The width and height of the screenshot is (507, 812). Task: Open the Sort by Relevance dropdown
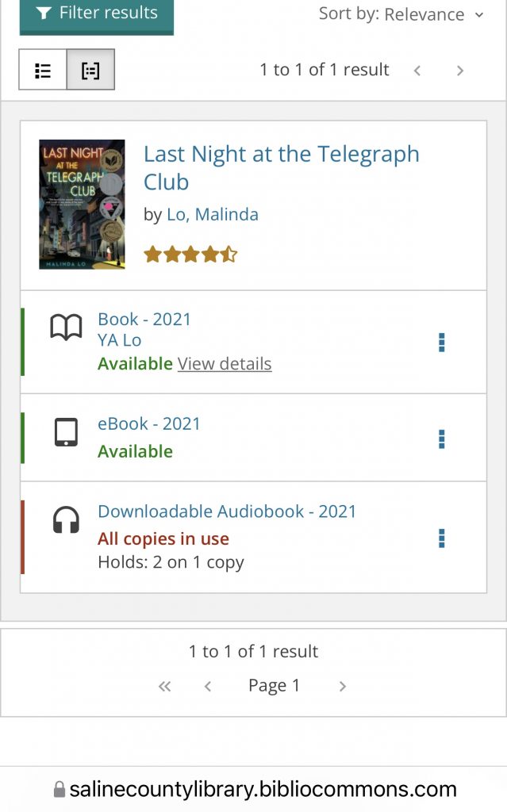(401, 14)
